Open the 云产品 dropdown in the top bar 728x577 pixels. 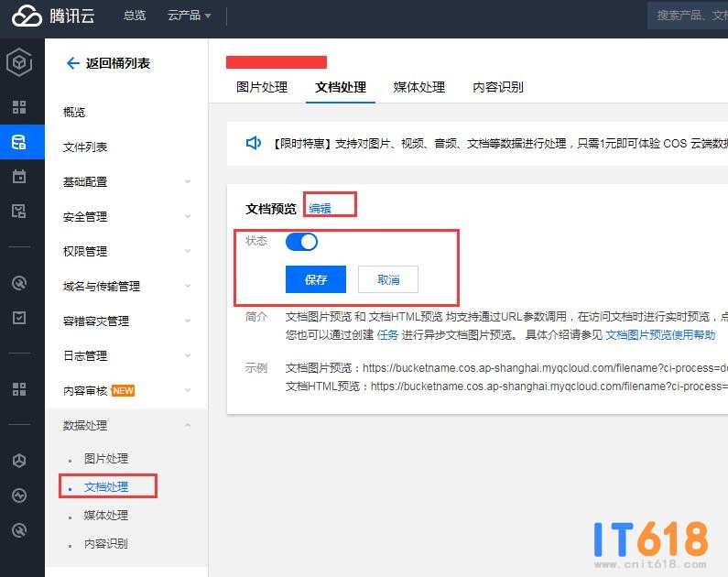pyautogui.click(x=189, y=16)
